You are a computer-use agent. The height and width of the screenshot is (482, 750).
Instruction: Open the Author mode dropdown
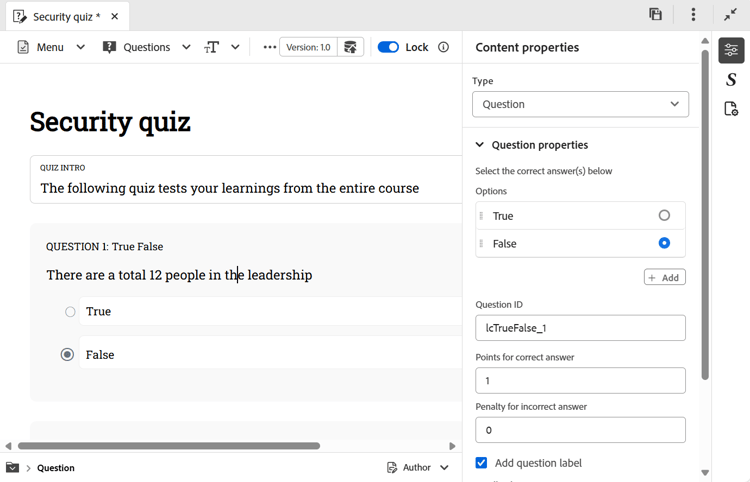coord(418,467)
